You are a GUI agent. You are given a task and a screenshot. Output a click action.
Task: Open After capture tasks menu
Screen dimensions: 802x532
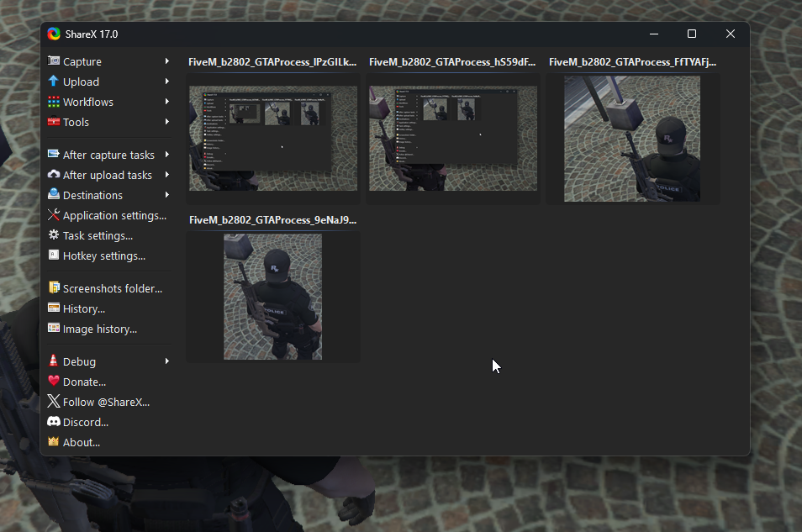[x=109, y=155]
